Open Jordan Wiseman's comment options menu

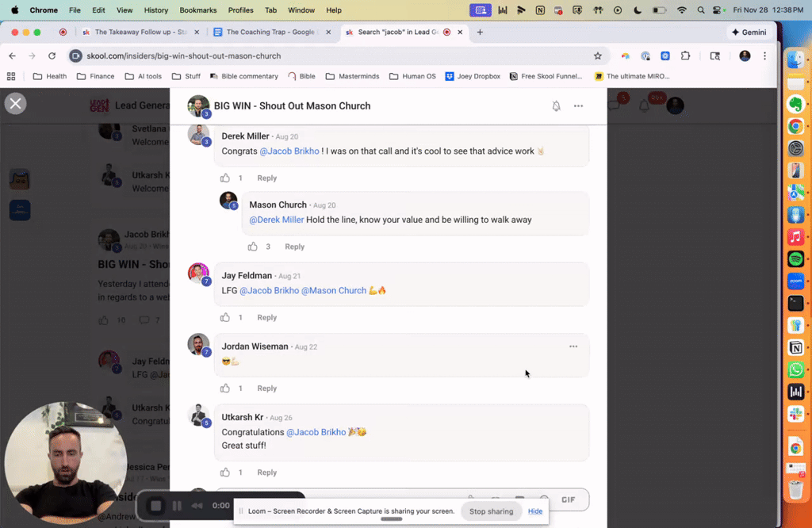pos(573,346)
